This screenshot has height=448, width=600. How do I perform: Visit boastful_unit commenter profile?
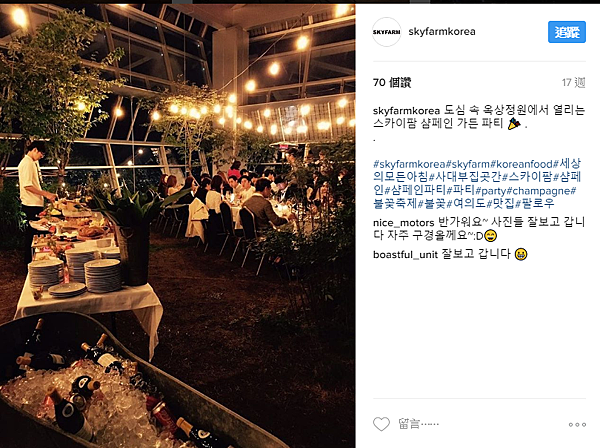[405, 255]
